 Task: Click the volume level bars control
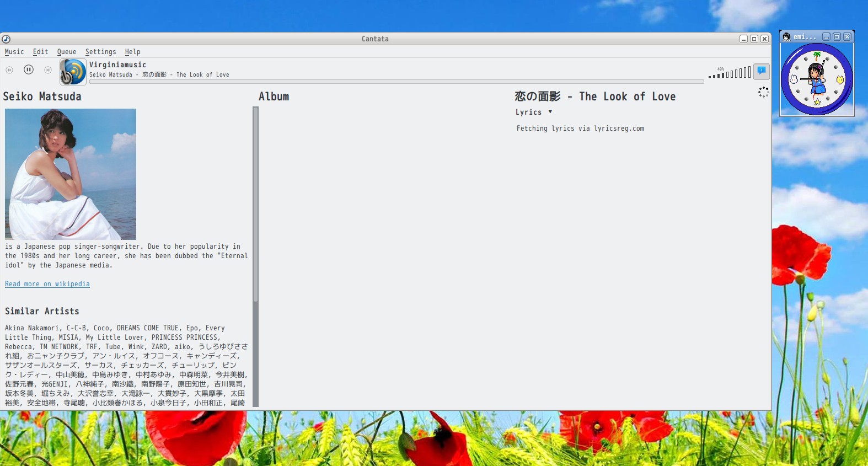point(730,73)
